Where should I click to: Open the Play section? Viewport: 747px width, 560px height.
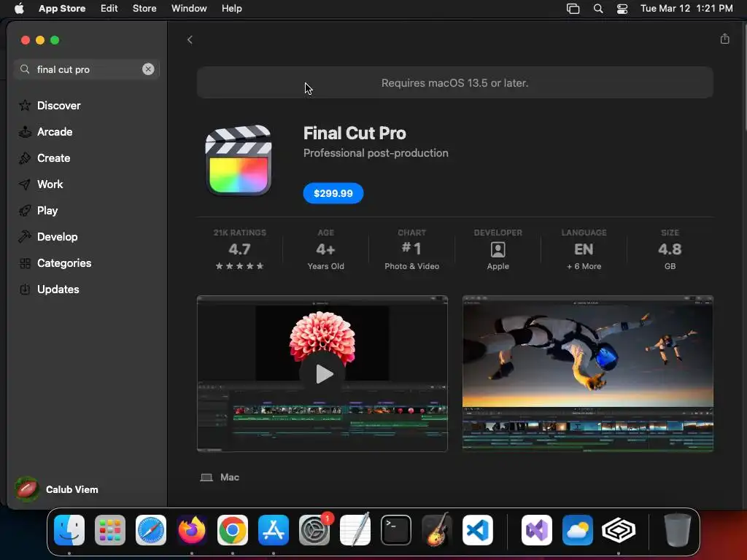(47, 211)
